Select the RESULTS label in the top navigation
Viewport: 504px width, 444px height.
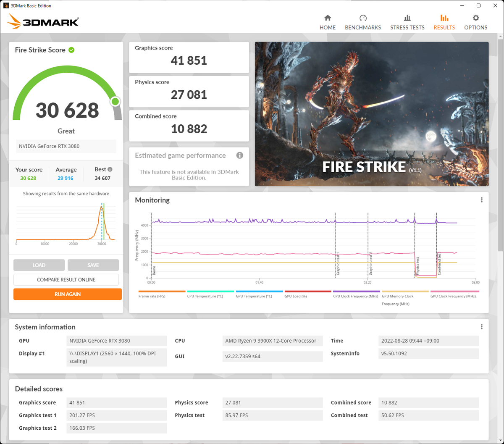pyautogui.click(x=444, y=27)
